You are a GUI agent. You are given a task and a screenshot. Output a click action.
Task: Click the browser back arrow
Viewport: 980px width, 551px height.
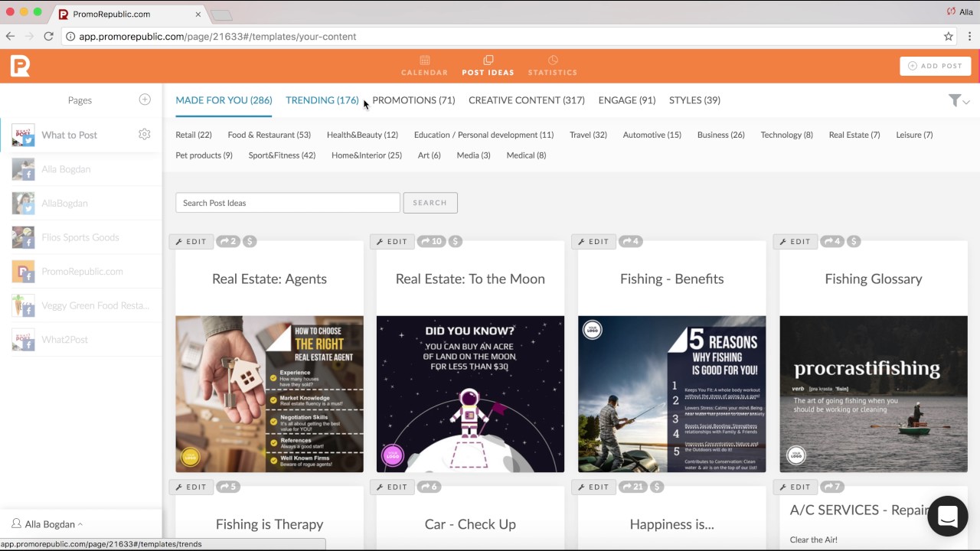(x=10, y=36)
